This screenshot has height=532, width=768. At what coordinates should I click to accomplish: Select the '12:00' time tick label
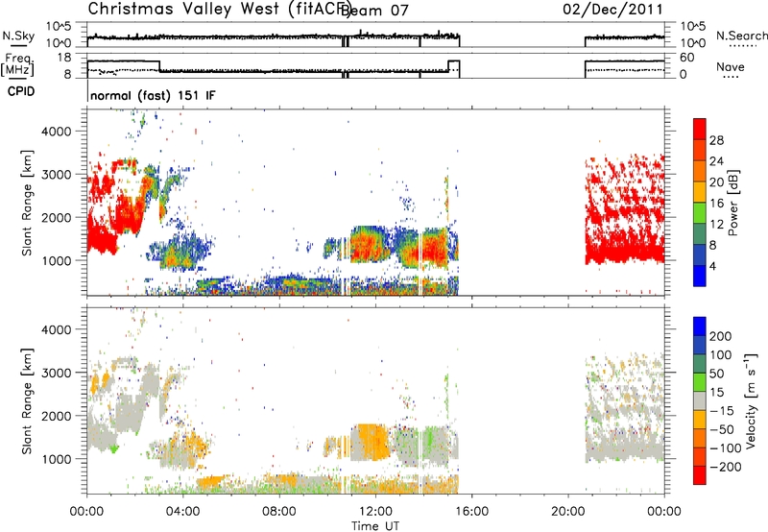click(375, 512)
